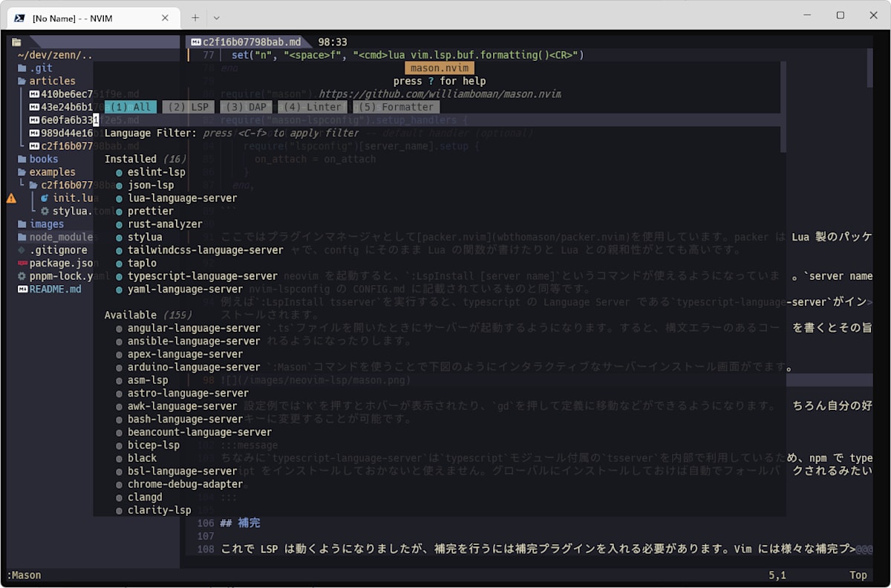This screenshot has width=891, height=588.
Task: Open the mason.nvim GitHub URL
Action: pyautogui.click(x=440, y=94)
